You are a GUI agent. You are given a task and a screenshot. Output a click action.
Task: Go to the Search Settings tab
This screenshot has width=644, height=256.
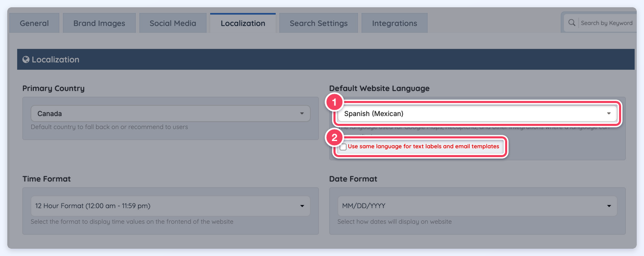318,23
